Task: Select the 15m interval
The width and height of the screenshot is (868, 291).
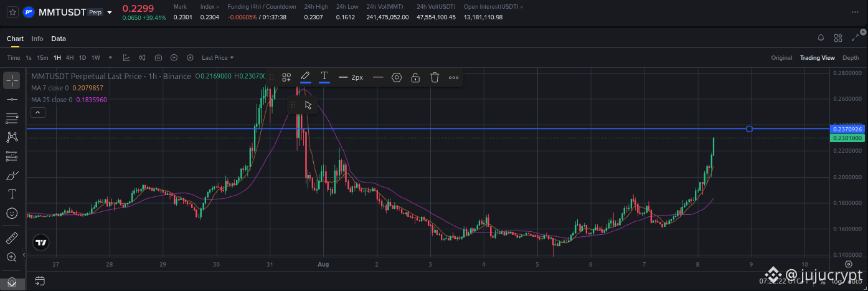Action: [x=42, y=58]
